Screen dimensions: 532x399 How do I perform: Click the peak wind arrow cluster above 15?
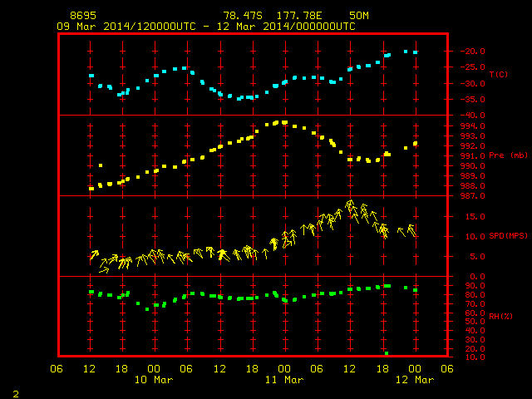coord(351,206)
